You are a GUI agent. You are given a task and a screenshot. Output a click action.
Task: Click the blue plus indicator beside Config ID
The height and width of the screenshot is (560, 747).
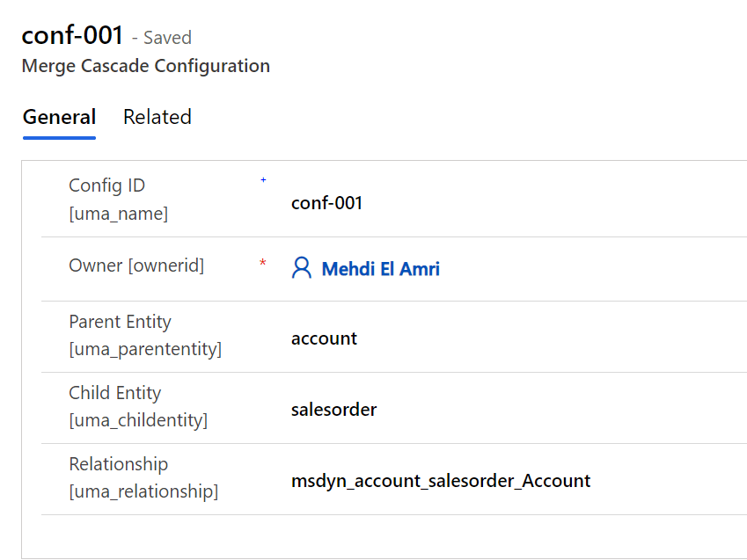pyautogui.click(x=262, y=181)
